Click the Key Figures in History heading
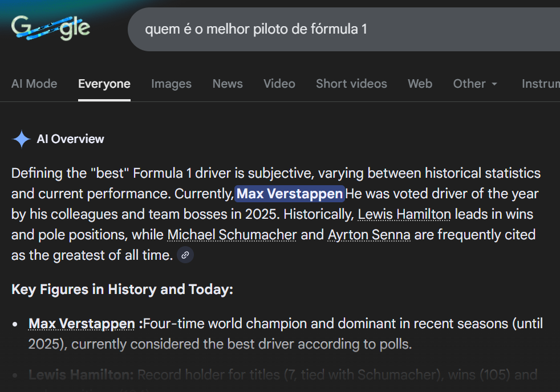Viewport: 560px width, 392px height. coord(122,289)
